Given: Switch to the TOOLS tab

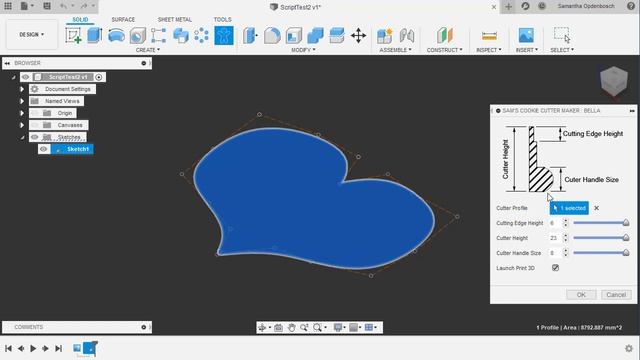Looking at the screenshot, I should click(222, 20).
